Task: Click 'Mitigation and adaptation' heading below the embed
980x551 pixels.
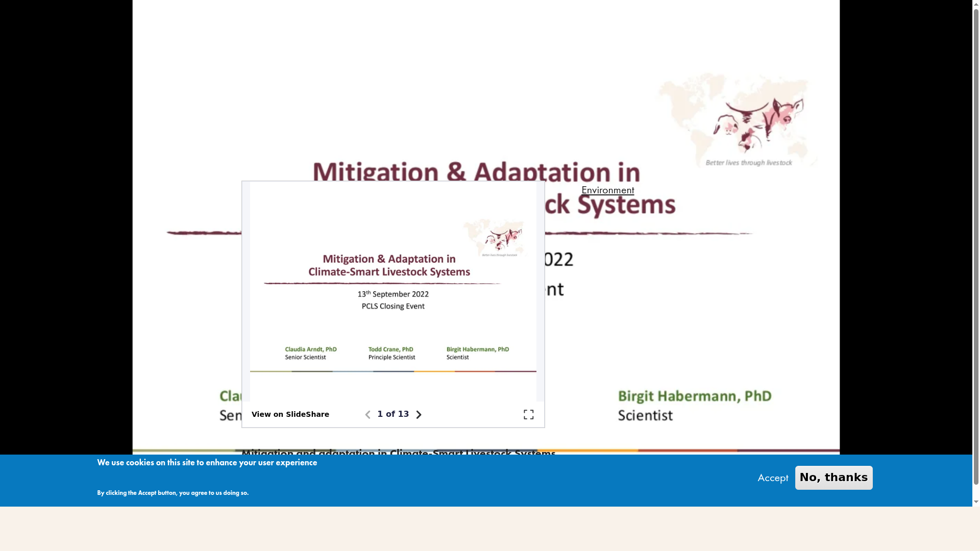Action: pos(398,453)
